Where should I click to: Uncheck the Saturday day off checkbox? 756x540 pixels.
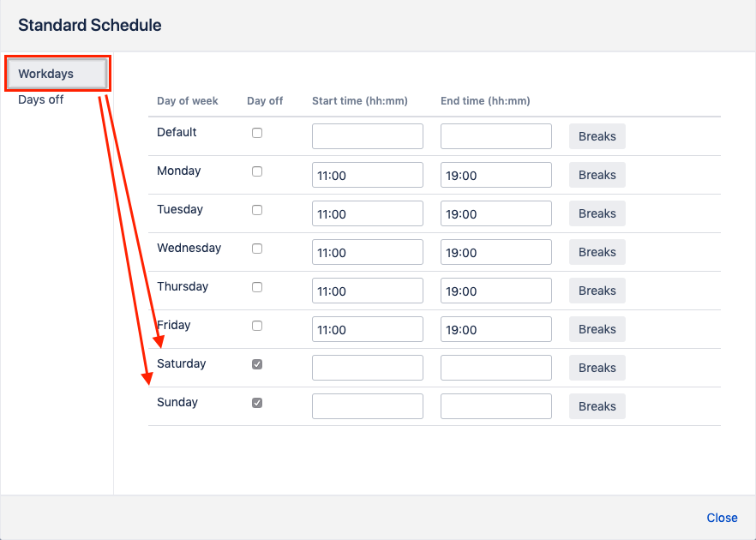[x=257, y=364]
